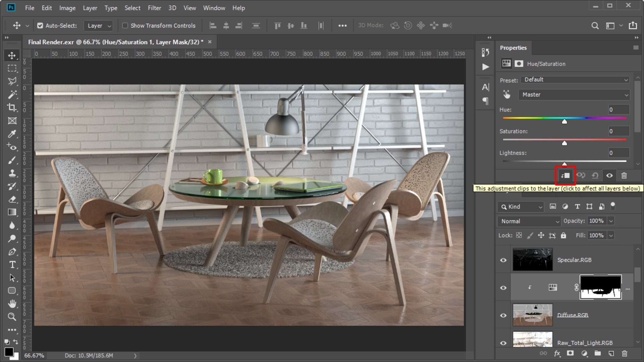Select the Diffuse.RGB layer thumbnail
The width and height of the screenshot is (644, 362).
[533, 315]
